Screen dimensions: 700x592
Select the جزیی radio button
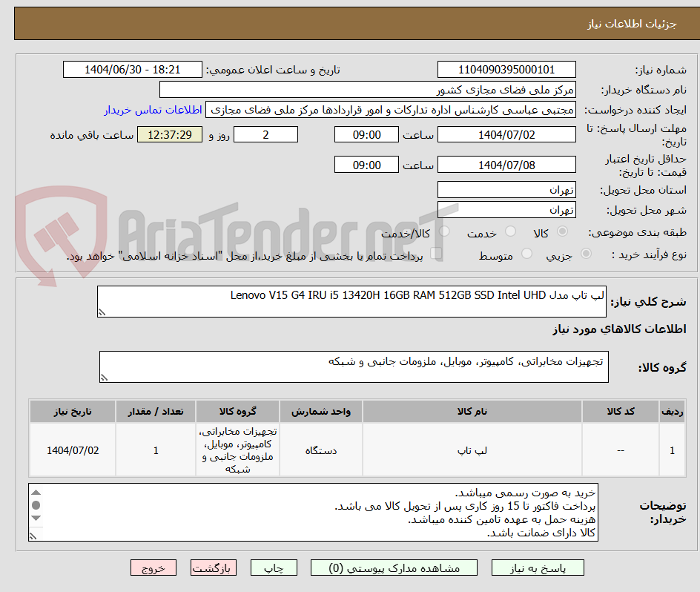pos(585,254)
